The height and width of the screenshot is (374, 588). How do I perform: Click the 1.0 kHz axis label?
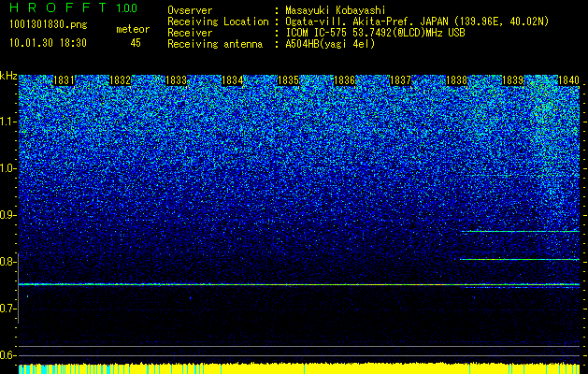pos(8,168)
